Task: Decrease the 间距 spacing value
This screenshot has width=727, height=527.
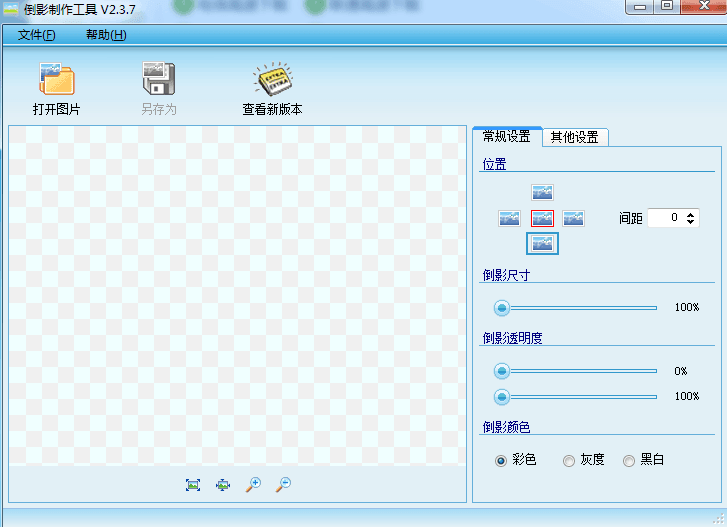Action: pyautogui.click(x=690, y=222)
